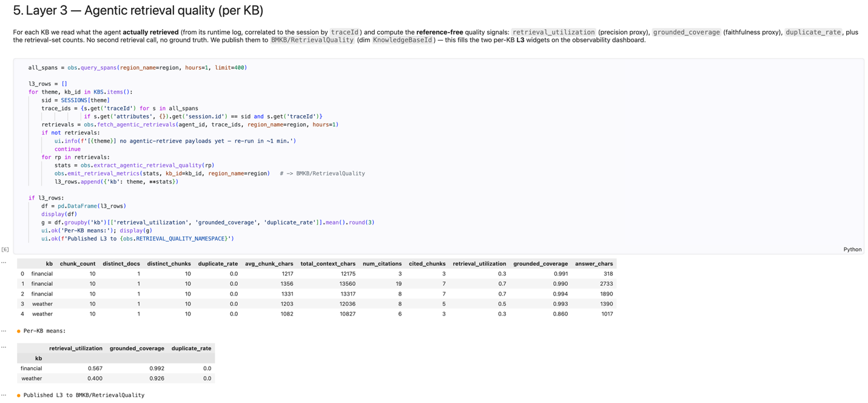Click the answer_chars value 2733

click(x=606, y=283)
